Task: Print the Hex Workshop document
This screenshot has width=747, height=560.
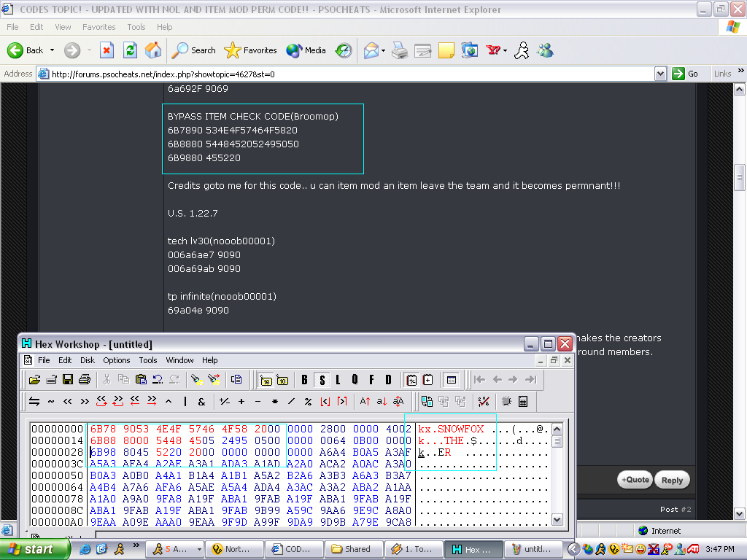Action: (x=85, y=379)
